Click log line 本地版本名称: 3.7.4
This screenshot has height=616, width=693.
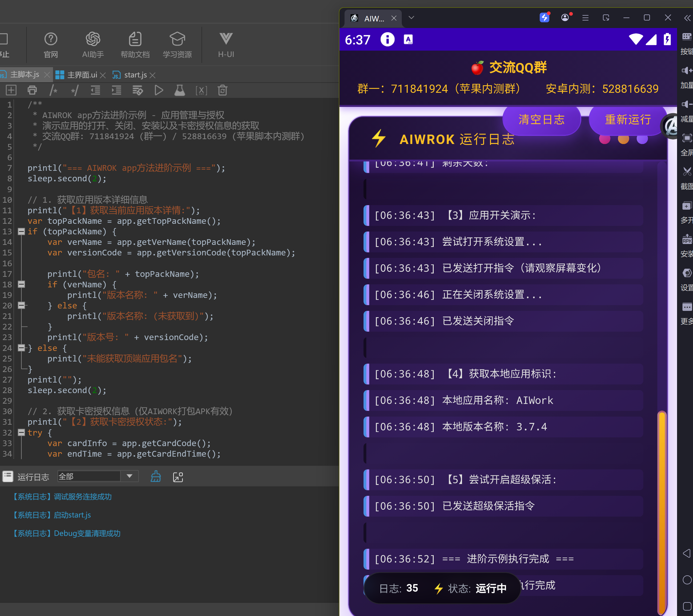tap(503, 427)
